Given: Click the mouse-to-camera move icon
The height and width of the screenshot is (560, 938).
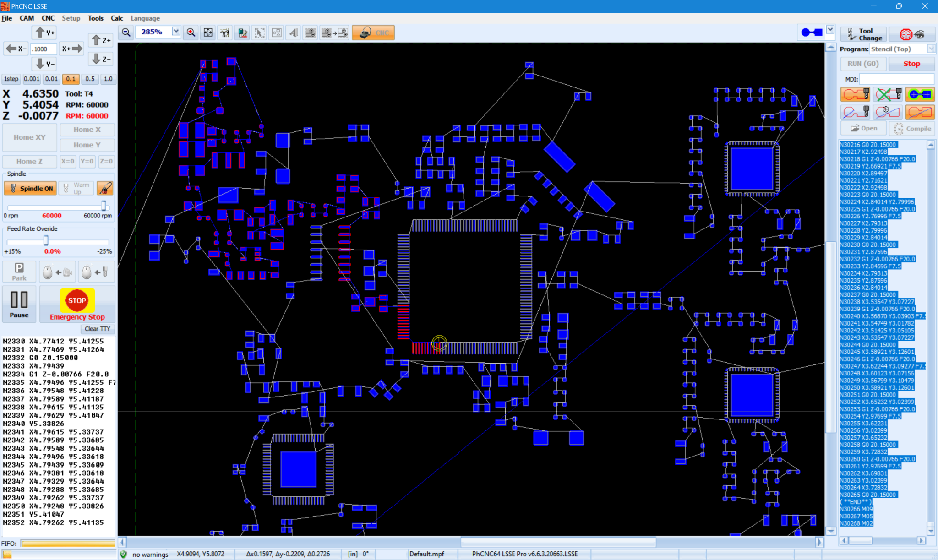Looking at the screenshot, I should (x=57, y=272).
